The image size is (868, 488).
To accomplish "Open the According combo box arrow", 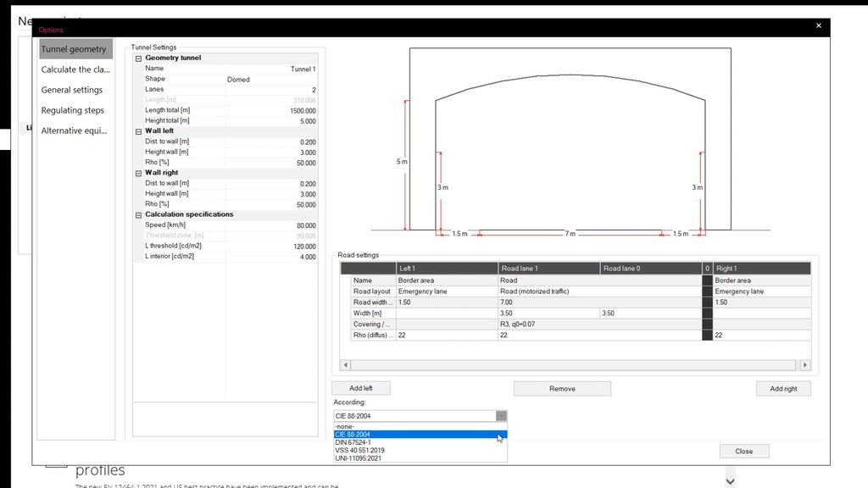I will coord(500,415).
